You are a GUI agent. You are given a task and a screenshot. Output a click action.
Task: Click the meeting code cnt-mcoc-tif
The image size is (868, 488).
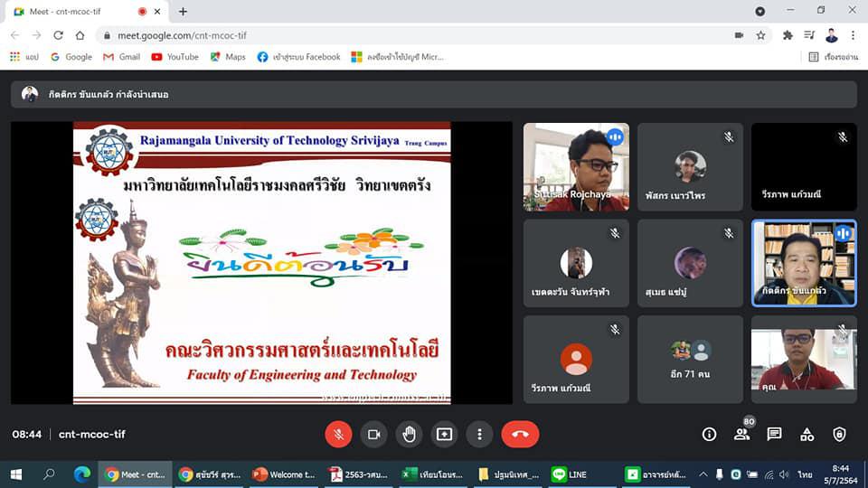(x=92, y=435)
